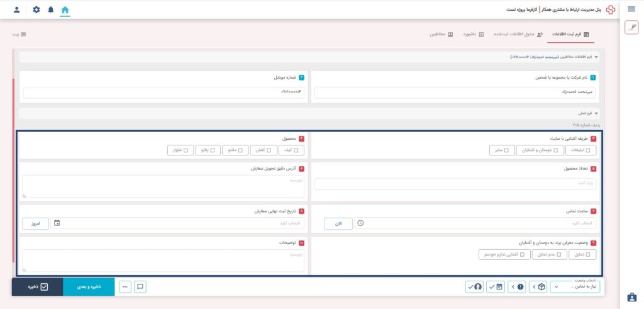The height and width of the screenshot is (309, 644).
Task: Click the تاریخ ثبت نهایی سفارش date field
Action: [x=177, y=223]
